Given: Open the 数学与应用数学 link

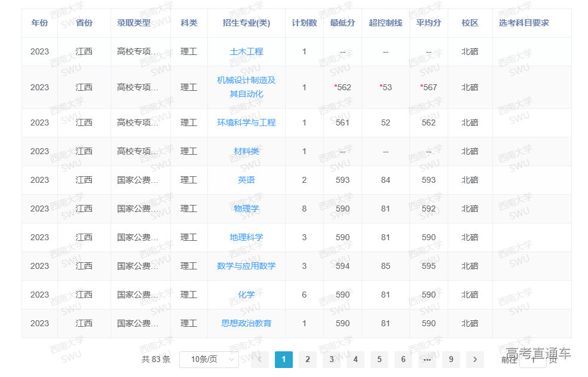Looking at the screenshot, I should 246,266.
